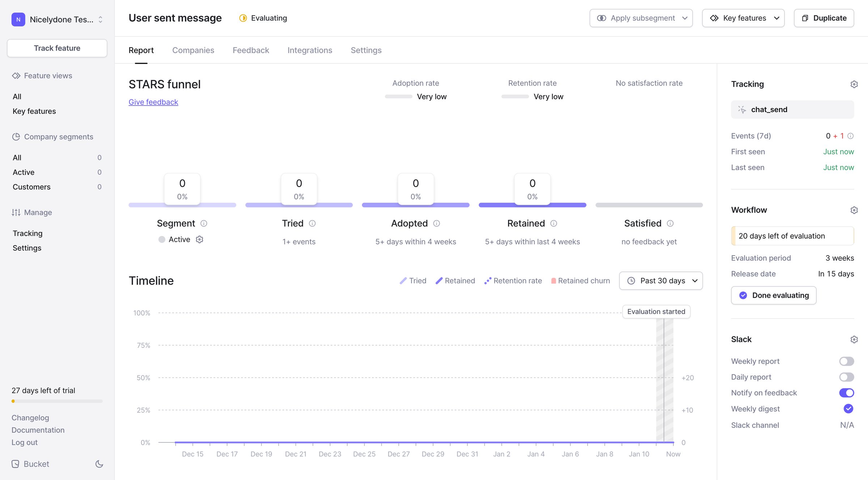The width and height of the screenshot is (868, 480).
Task: Open the workspace switcher chevrons
Action: pyautogui.click(x=101, y=20)
